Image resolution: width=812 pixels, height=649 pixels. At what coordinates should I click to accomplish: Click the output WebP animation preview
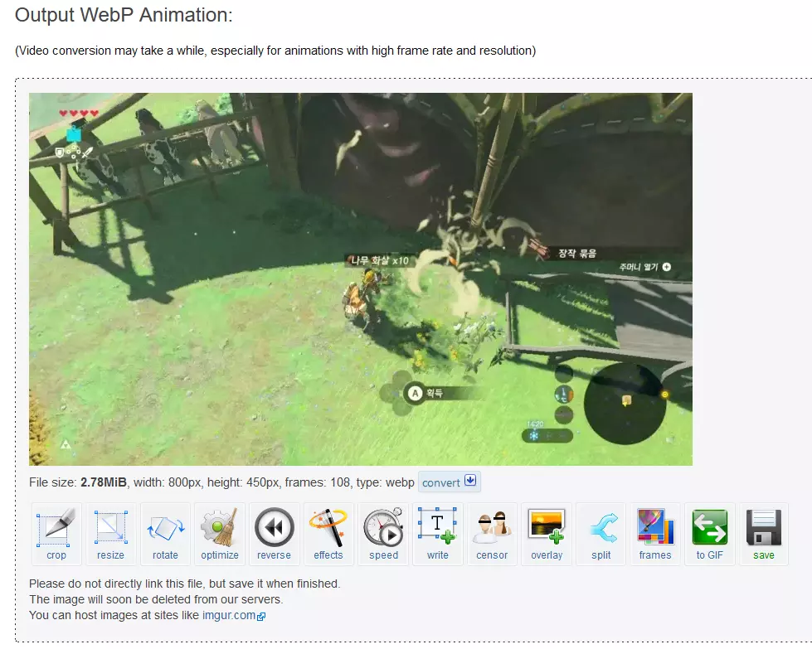click(361, 279)
